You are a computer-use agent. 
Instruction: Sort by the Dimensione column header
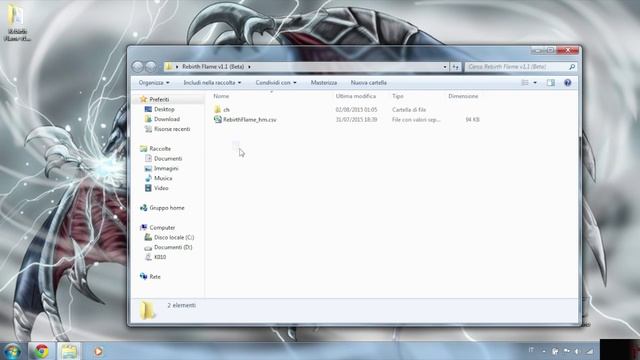tap(463, 96)
